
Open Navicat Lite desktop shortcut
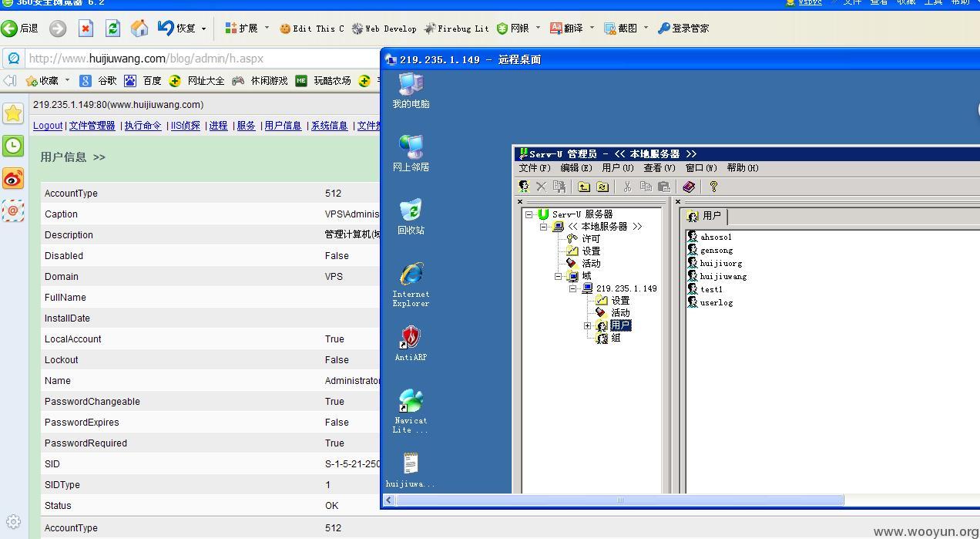411,411
